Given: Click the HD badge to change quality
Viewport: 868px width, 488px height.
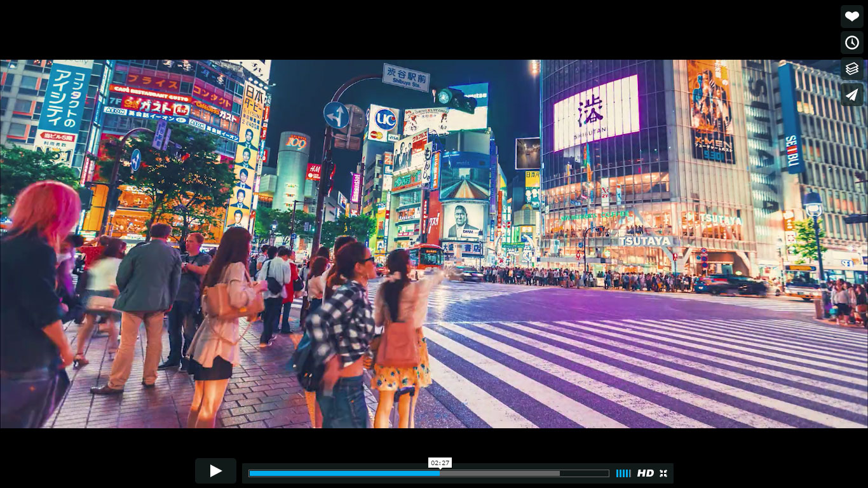Looking at the screenshot, I should coord(646,473).
